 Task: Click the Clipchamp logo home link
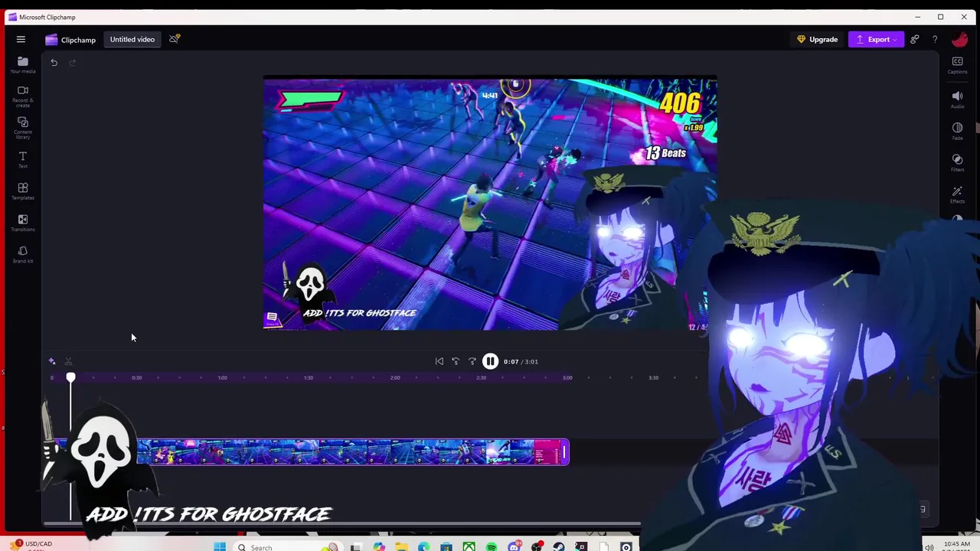pyautogui.click(x=70, y=40)
